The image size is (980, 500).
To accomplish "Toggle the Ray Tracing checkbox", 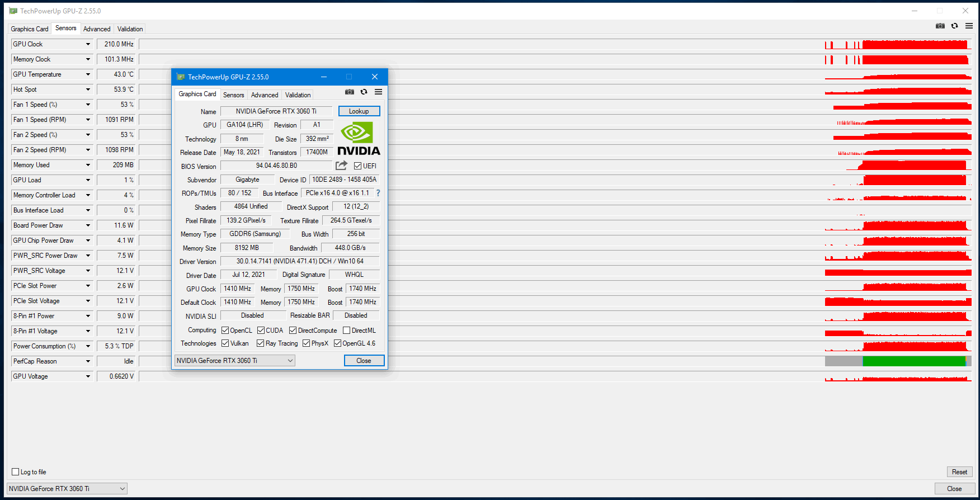I will point(260,343).
